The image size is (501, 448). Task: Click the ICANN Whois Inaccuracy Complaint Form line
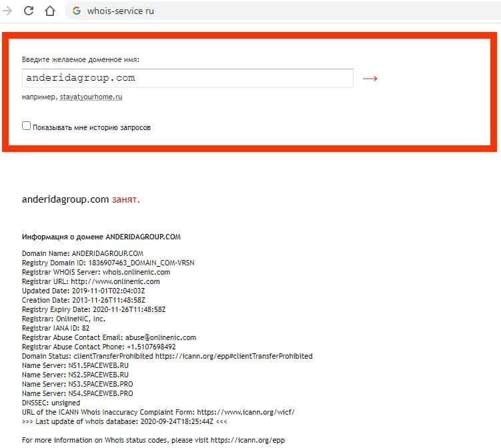click(x=158, y=412)
